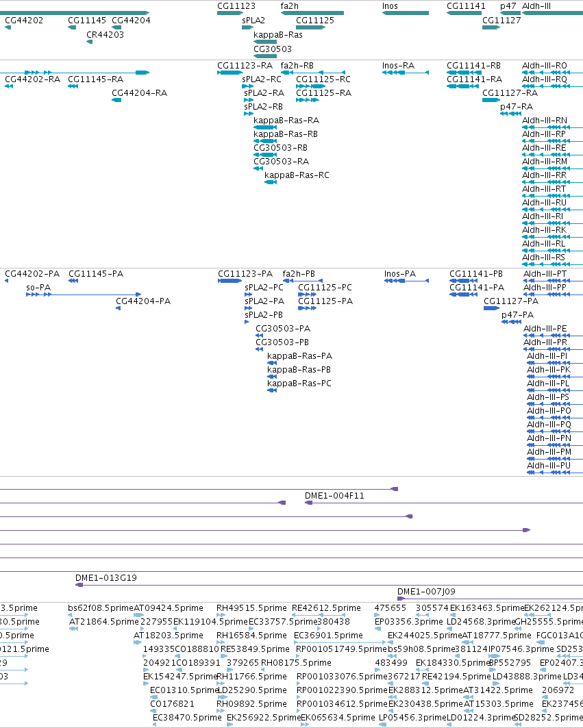Click EST bs62f08.5prime
This screenshot has height=728, width=583.
(x=100, y=608)
